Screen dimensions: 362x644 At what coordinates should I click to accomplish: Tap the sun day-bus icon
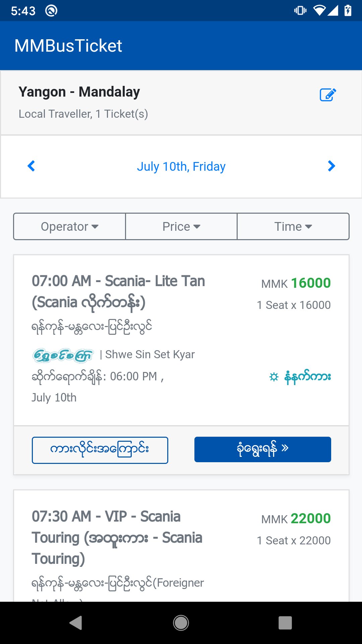[x=274, y=377]
